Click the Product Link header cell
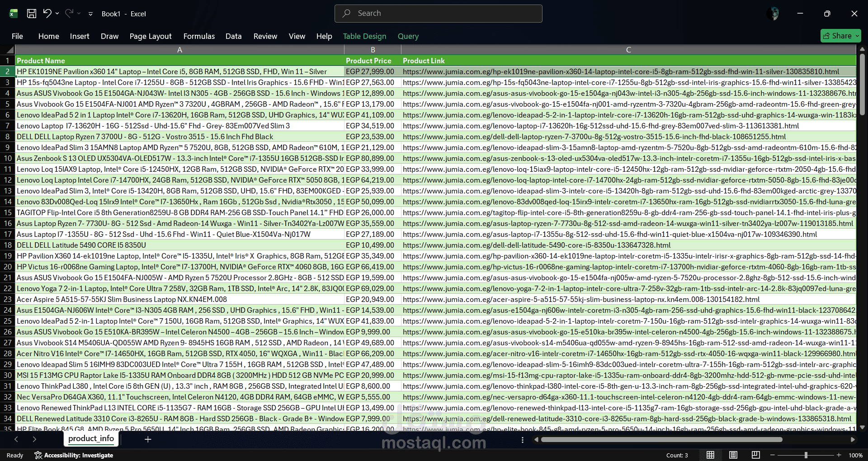Image resolution: width=868 pixels, height=461 pixels. [628, 61]
